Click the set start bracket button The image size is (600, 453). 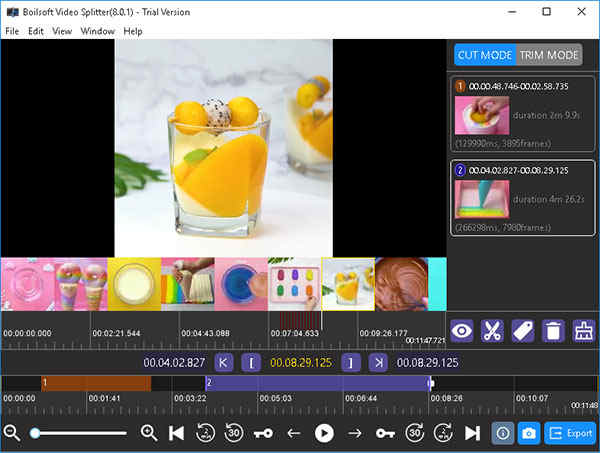coord(253,361)
